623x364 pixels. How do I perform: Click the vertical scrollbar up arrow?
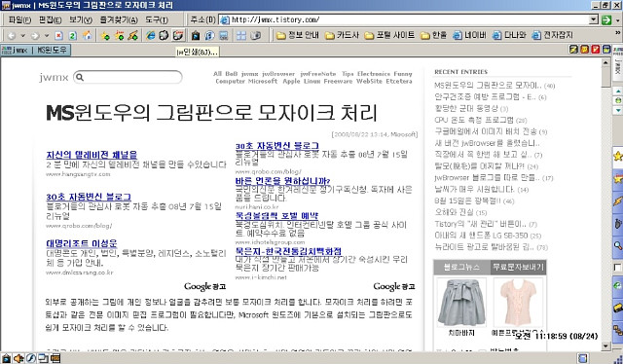605,62
